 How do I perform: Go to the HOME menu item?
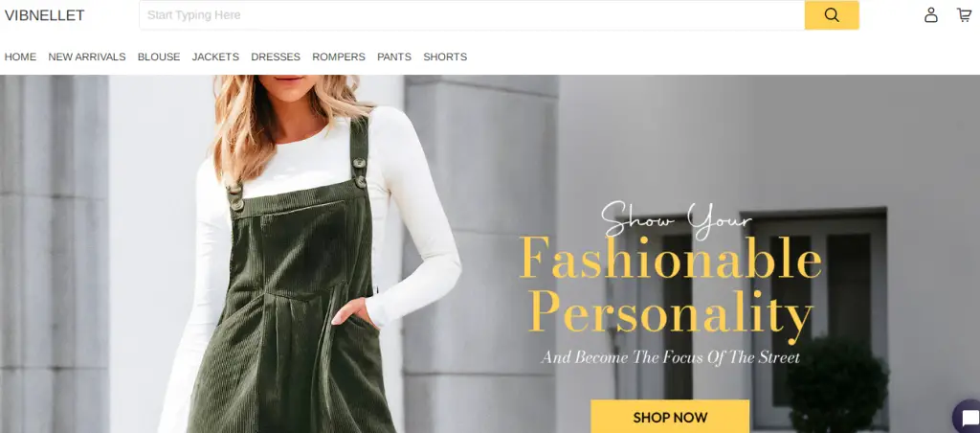(20, 57)
